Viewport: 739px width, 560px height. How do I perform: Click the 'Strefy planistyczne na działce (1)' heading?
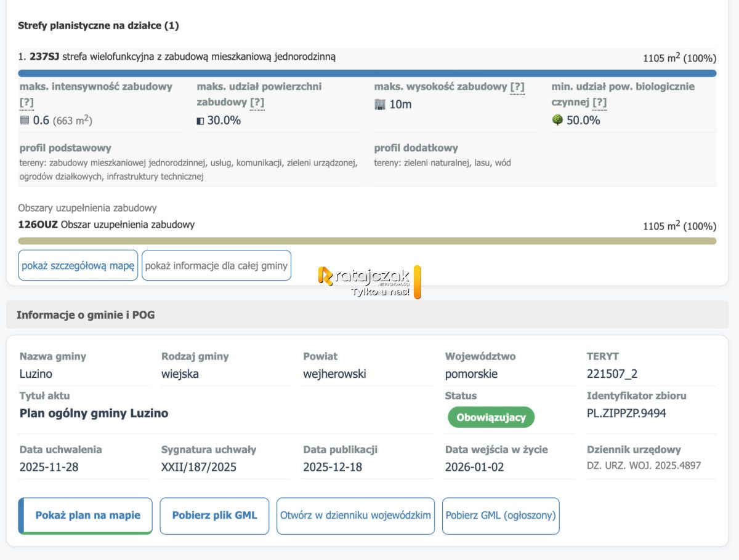click(x=99, y=25)
